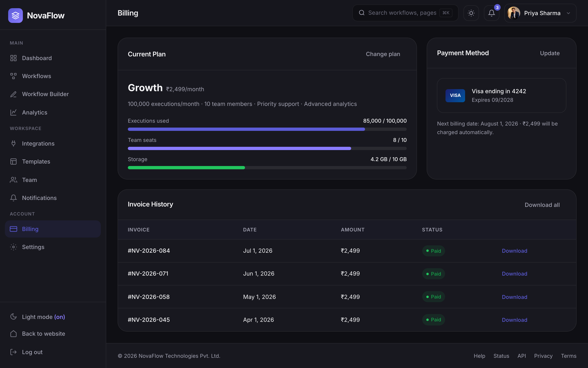The image size is (588, 368).
Task: Open Templates in the sidebar
Action: coord(53,162)
